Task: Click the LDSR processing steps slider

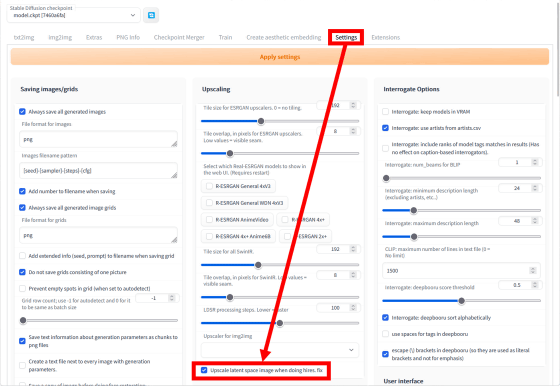Action: 280,323
